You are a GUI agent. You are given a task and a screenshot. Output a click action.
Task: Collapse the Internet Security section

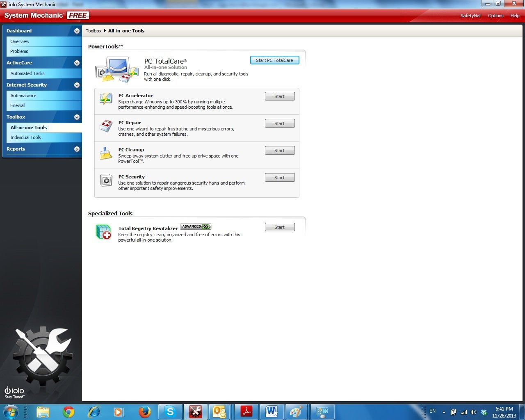pos(77,85)
